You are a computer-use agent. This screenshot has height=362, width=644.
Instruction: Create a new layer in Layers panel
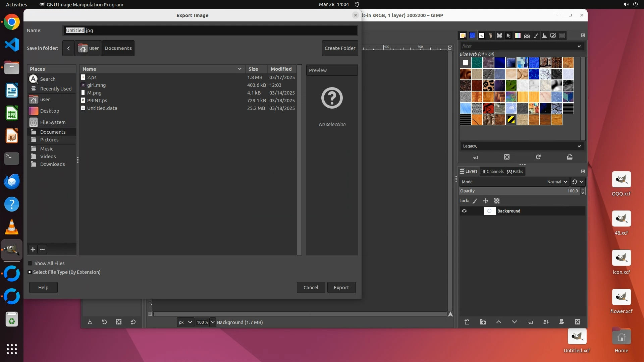[x=467, y=322]
